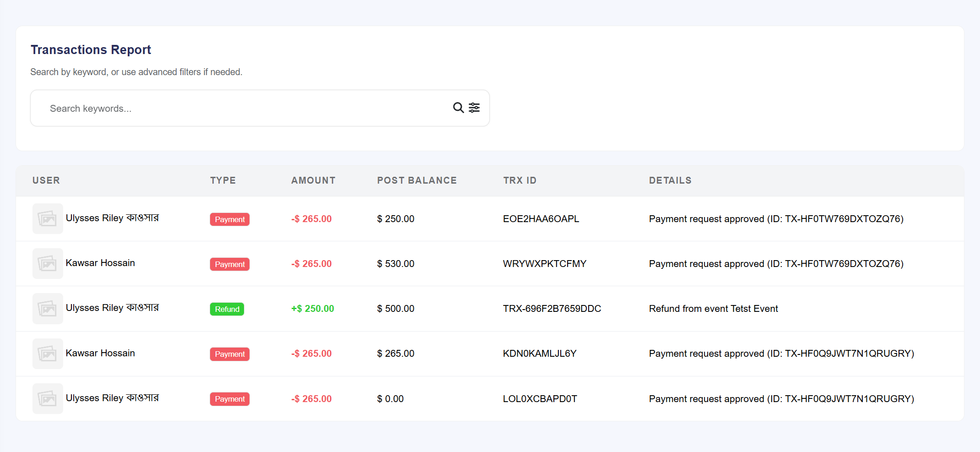Click inside the Search keywords field
This screenshot has height=452, width=980.
183,108
